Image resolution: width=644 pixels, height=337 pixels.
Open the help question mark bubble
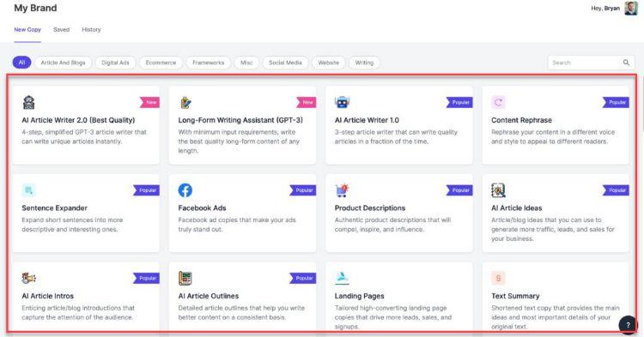(x=628, y=325)
